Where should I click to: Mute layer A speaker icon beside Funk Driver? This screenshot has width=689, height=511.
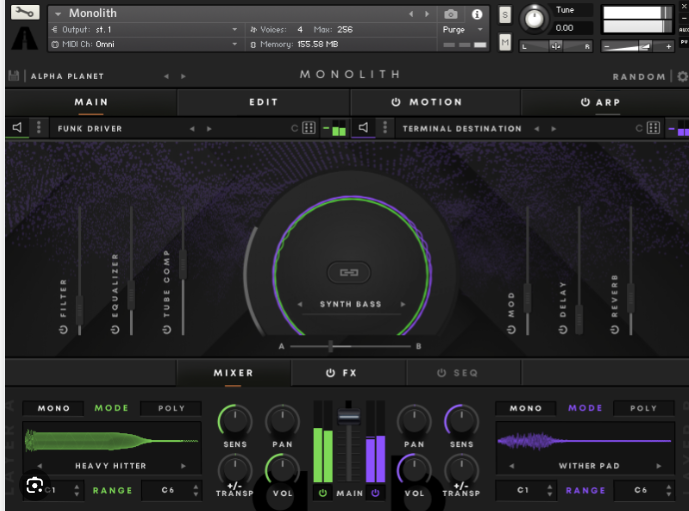pyautogui.click(x=17, y=128)
